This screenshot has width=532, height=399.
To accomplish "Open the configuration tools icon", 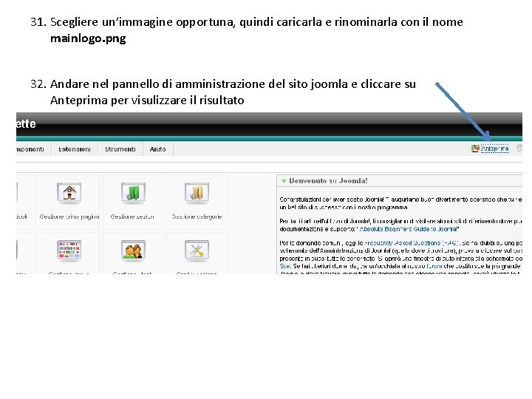I will pos(197,250).
